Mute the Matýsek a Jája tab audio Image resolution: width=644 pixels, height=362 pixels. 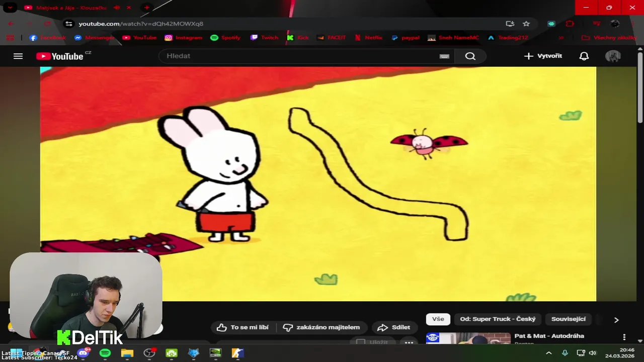point(117,8)
